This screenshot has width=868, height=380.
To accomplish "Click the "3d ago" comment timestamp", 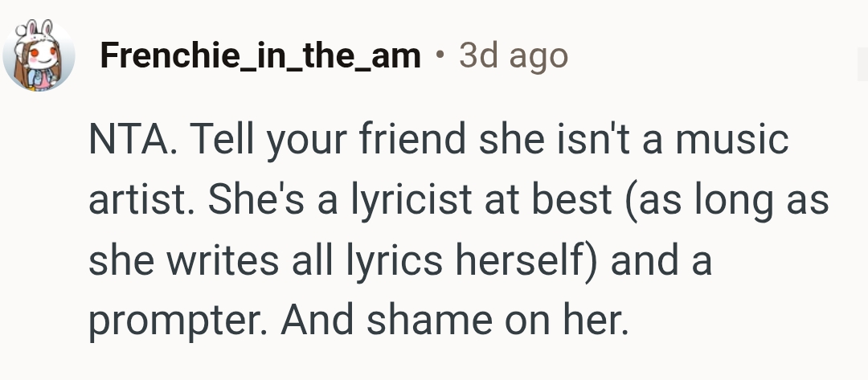I will coord(513,55).
